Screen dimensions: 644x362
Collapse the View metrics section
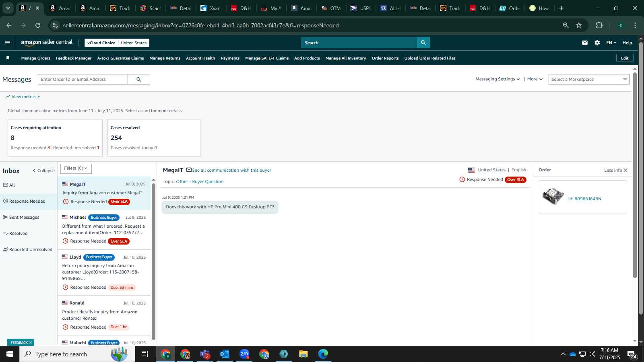pyautogui.click(x=23, y=97)
